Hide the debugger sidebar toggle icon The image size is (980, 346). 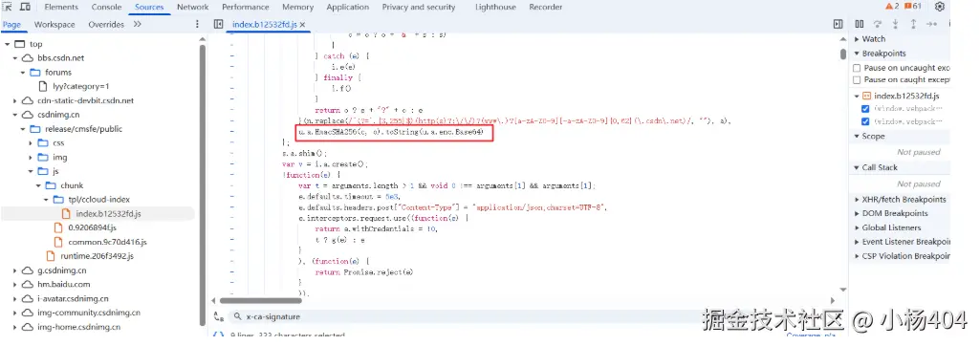[x=838, y=24]
